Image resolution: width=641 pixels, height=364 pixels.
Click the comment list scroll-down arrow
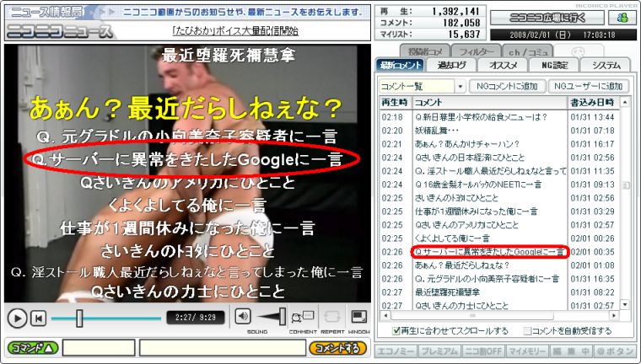tap(625, 305)
